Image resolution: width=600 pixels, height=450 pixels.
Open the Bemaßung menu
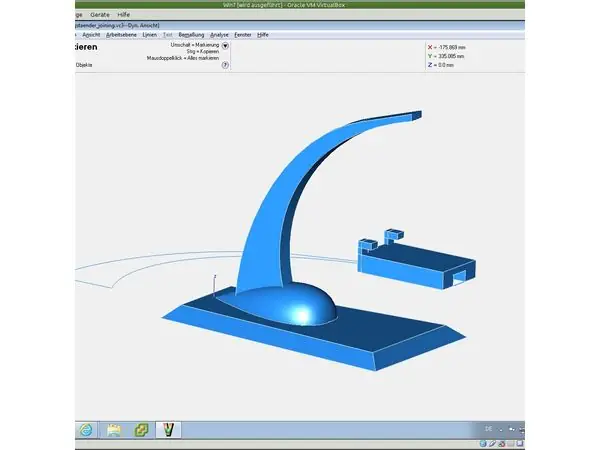click(191, 35)
